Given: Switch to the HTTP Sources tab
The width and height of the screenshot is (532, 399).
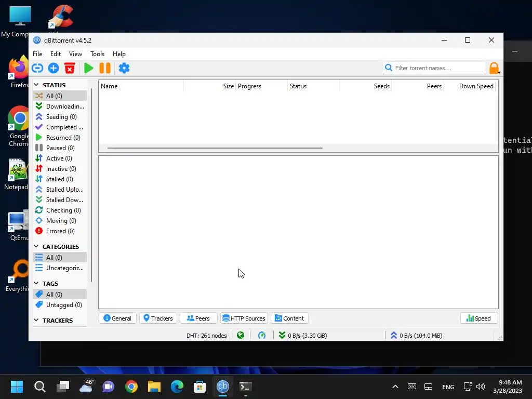Looking at the screenshot, I should (x=244, y=318).
